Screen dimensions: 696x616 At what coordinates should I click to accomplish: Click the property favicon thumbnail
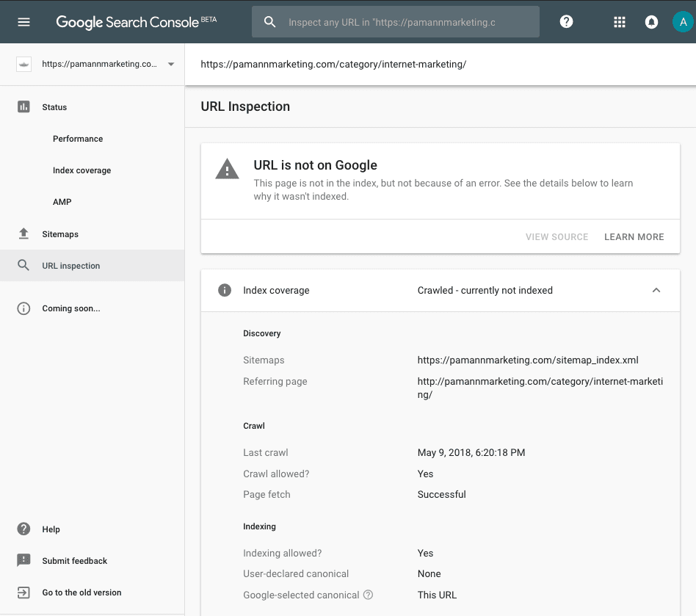(x=23, y=64)
